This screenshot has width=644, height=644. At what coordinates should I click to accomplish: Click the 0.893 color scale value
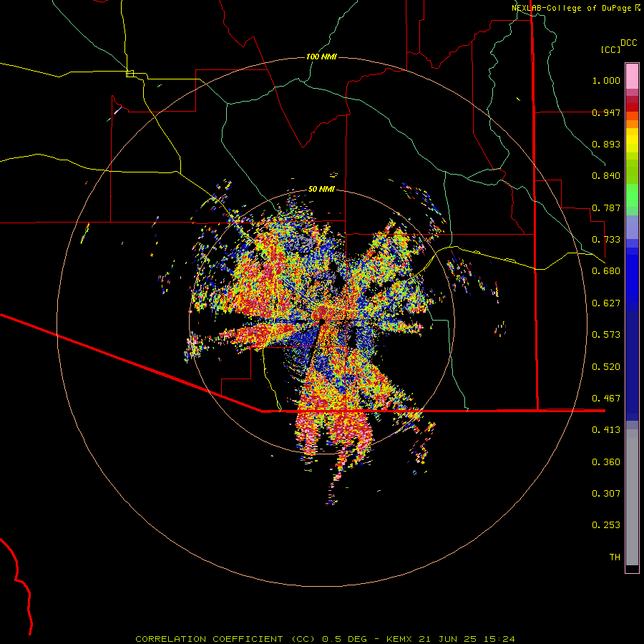pyautogui.click(x=606, y=144)
